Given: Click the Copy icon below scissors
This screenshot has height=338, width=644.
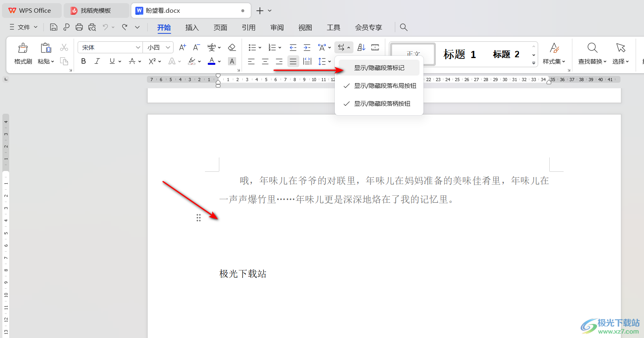Looking at the screenshot, I should [64, 61].
